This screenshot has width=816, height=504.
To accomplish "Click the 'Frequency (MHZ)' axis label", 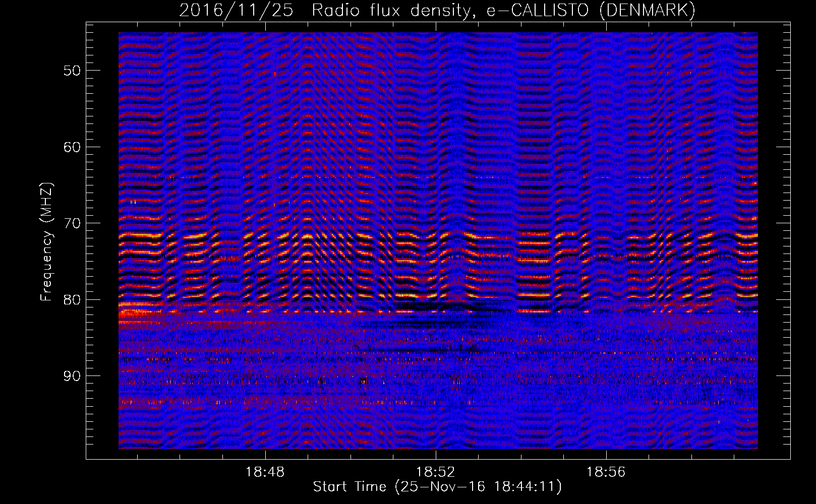I will pos(46,242).
